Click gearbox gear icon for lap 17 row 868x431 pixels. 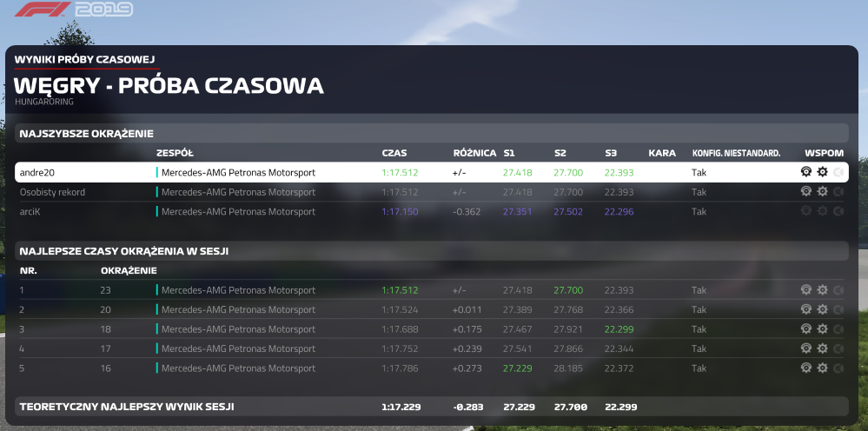(x=823, y=348)
